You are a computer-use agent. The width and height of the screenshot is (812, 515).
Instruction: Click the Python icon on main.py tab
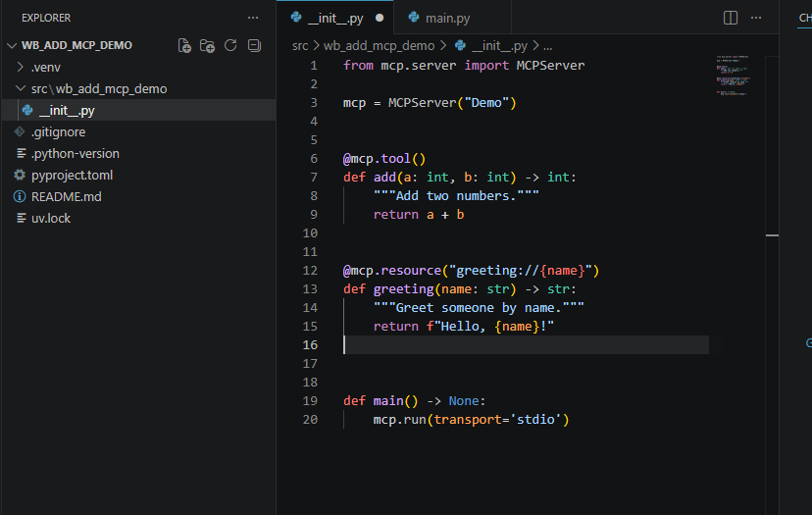point(414,17)
